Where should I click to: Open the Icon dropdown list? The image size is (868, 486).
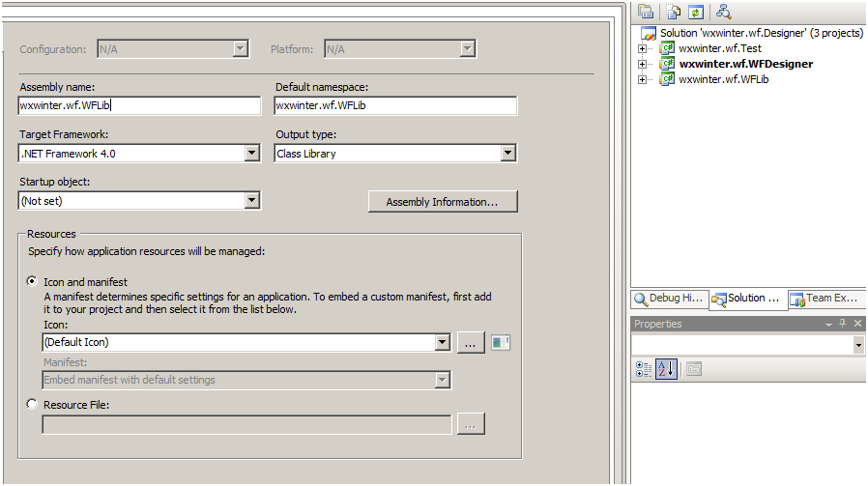443,343
